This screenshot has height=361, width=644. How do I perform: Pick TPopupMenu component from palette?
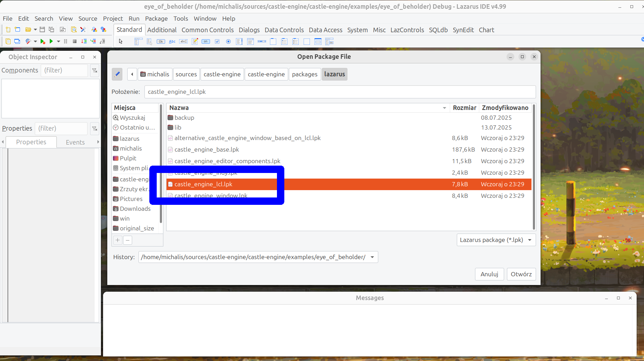click(149, 42)
